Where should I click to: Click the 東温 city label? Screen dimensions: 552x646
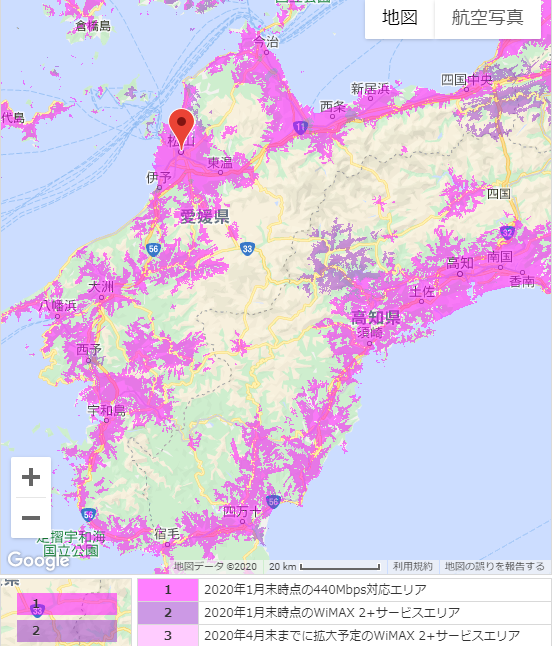[220, 163]
